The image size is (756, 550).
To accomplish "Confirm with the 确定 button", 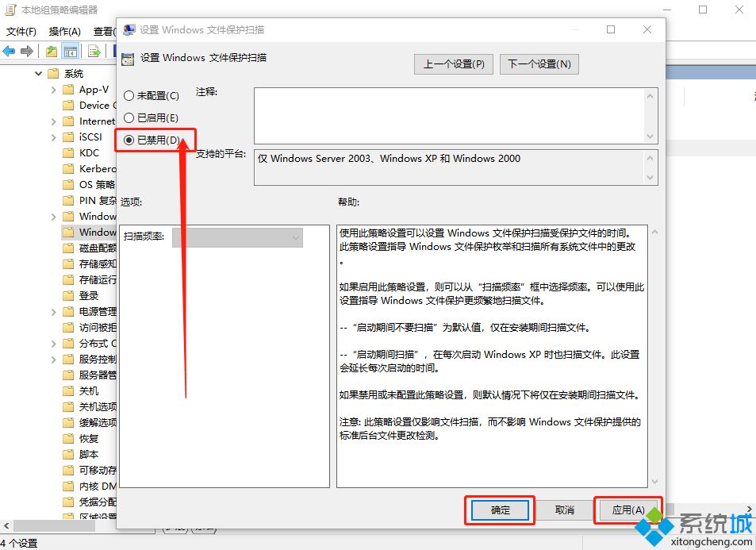I will click(x=500, y=510).
